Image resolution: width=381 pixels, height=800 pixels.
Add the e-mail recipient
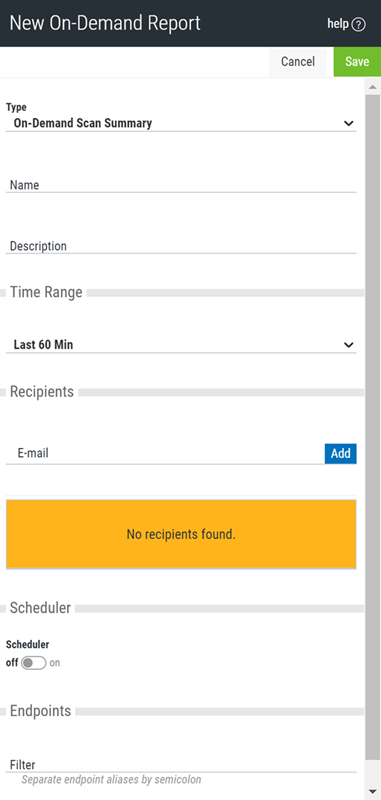(x=341, y=454)
